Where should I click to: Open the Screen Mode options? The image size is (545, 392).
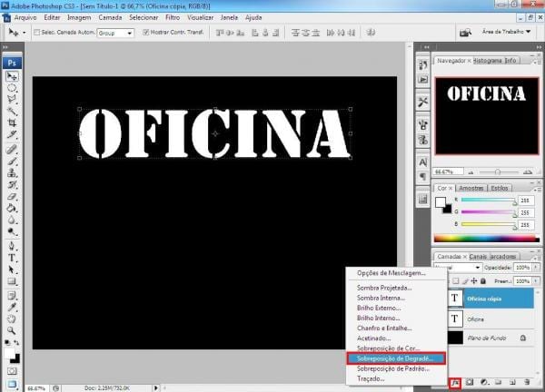(12, 385)
